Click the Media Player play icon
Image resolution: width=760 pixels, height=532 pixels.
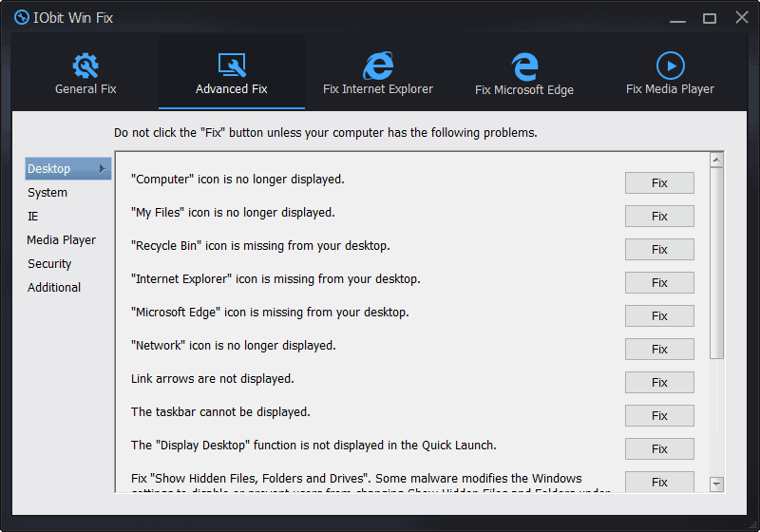click(x=670, y=66)
